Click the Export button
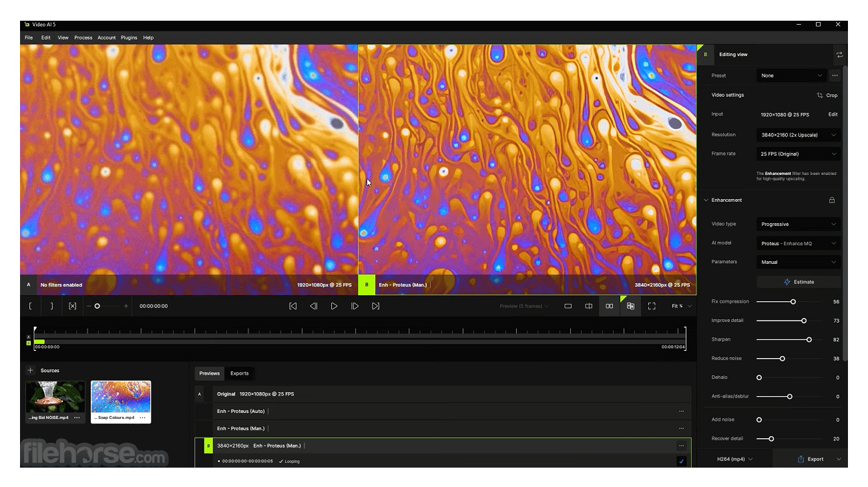This screenshot has height=487, width=868. [810, 459]
